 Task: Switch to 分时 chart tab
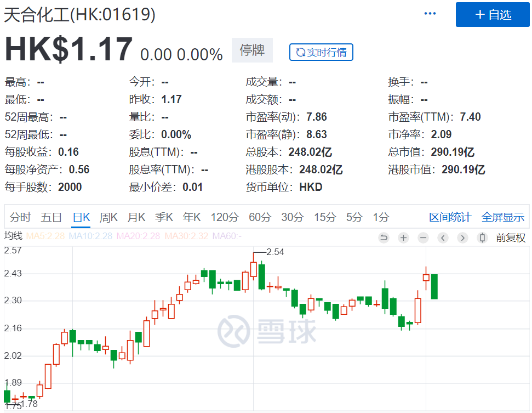20,217
